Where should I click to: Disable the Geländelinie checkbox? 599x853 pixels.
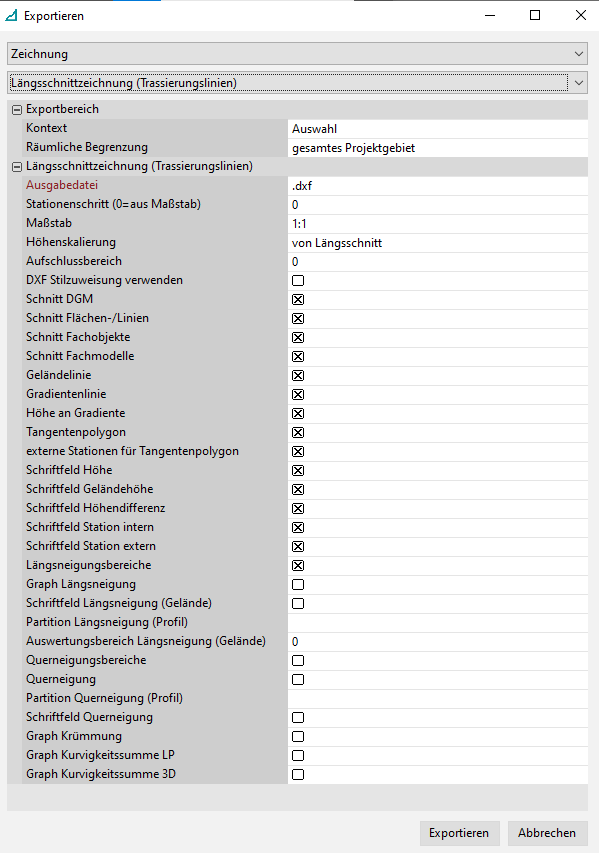(x=298, y=375)
